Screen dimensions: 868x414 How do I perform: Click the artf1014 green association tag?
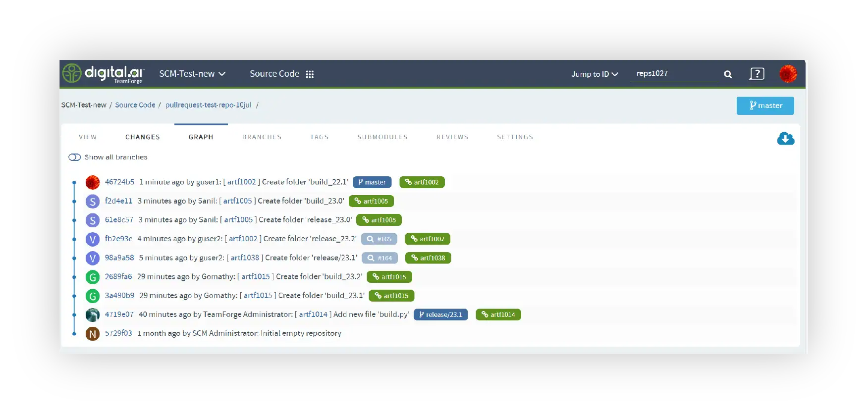498,315
